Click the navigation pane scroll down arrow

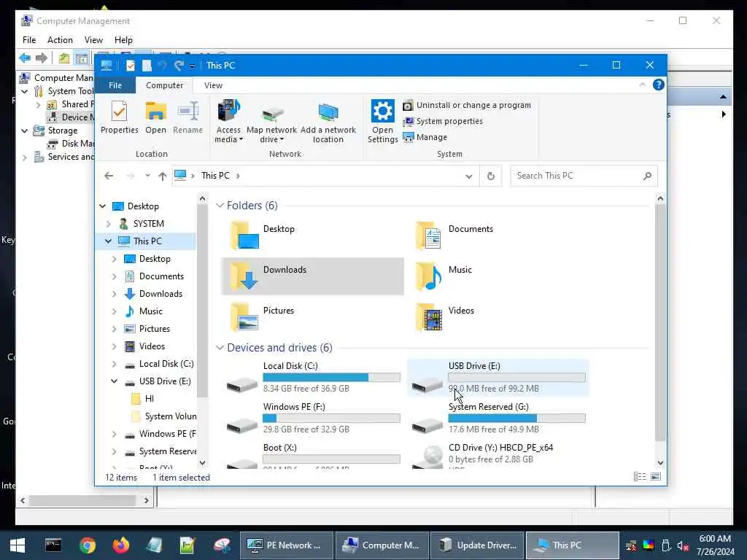[x=202, y=462]
